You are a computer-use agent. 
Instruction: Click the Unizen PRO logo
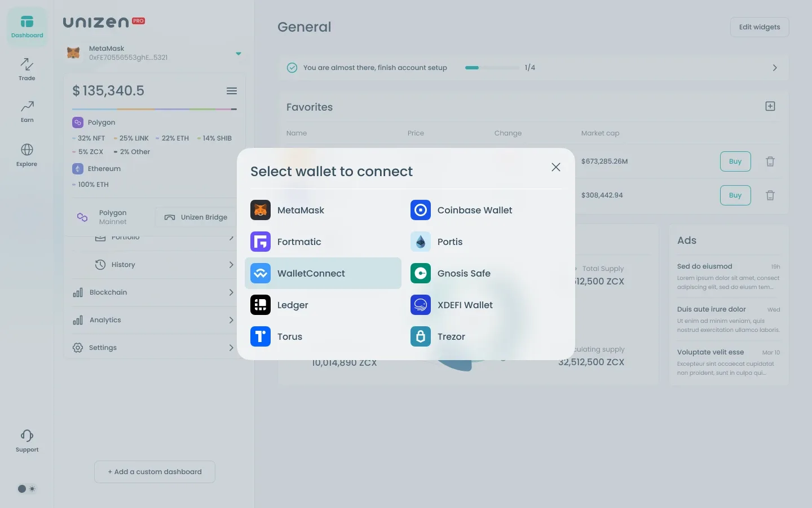(104, 22)
